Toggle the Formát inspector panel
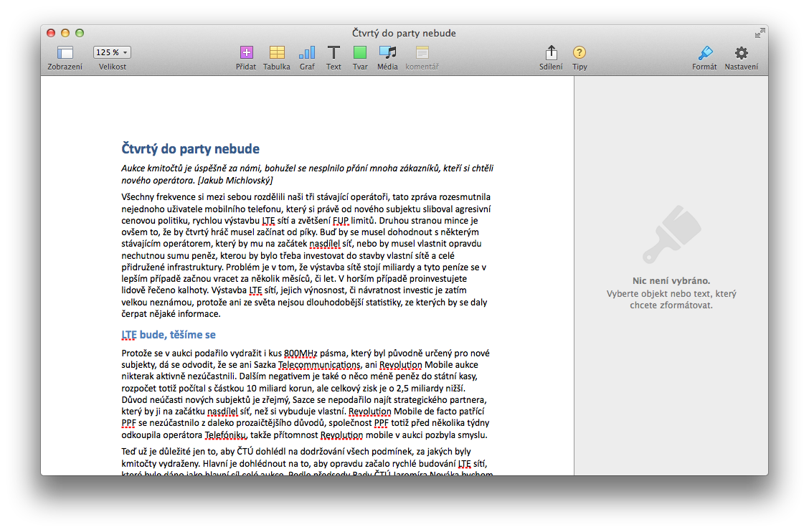 705,52
